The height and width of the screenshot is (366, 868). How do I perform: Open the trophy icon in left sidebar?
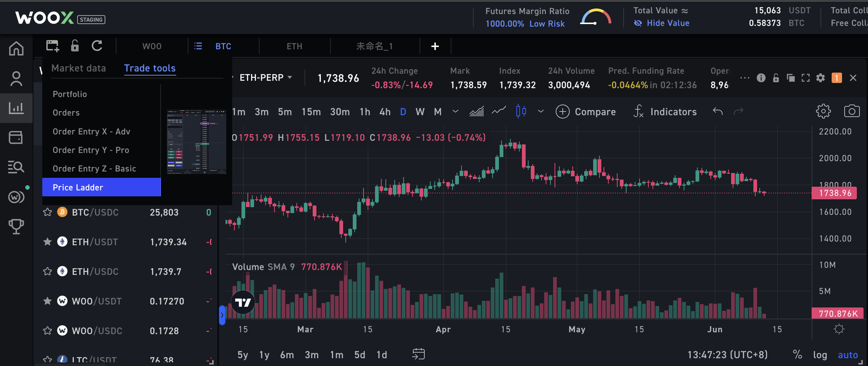(16, 226)
